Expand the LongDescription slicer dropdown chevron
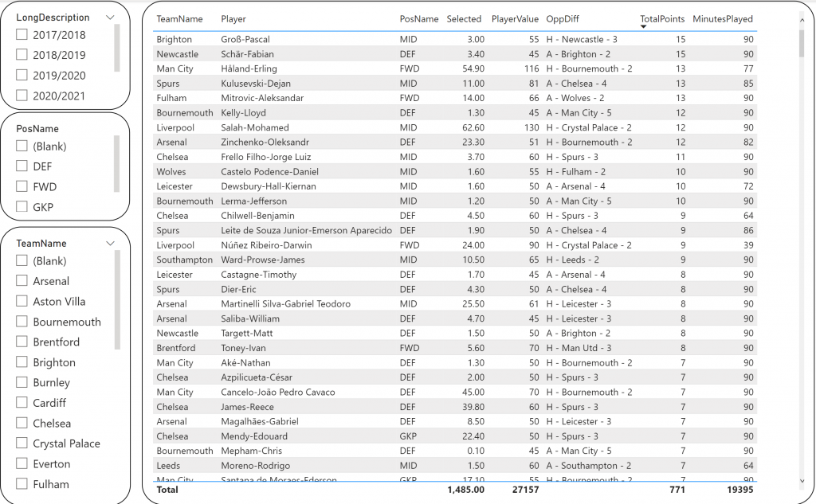This screenshot has width=816, height=504. pos(110,18)
